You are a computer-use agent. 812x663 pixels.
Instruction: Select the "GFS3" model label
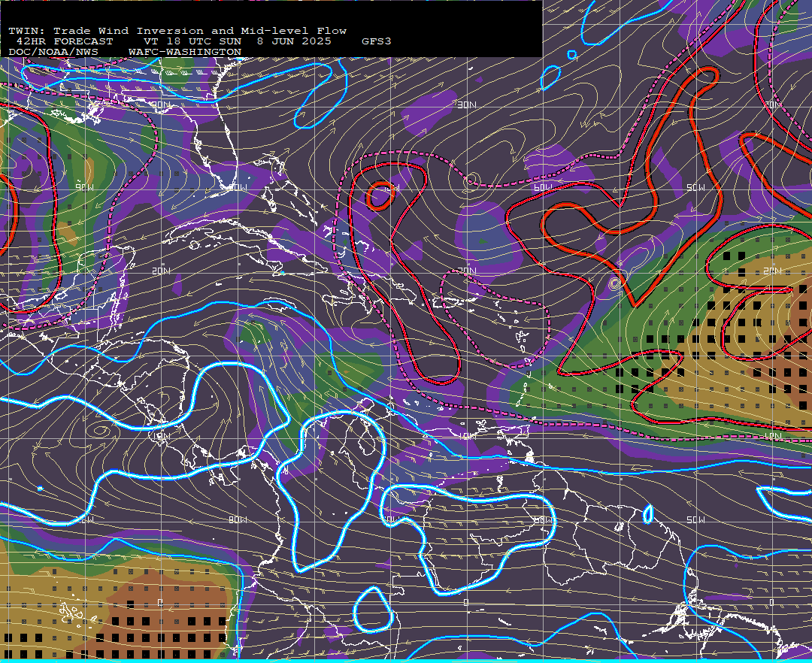pyautogui.click(x=377, y=41)
